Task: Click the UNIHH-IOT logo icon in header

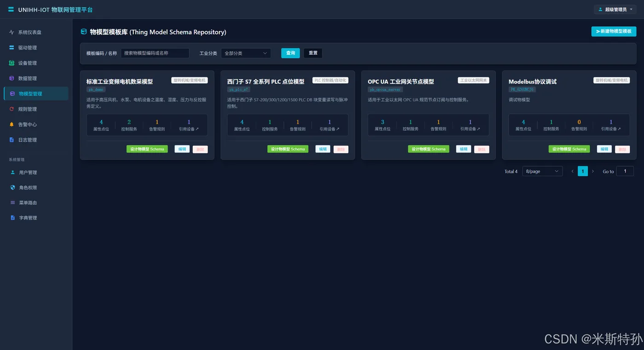Action: click(x=11, y=10)
